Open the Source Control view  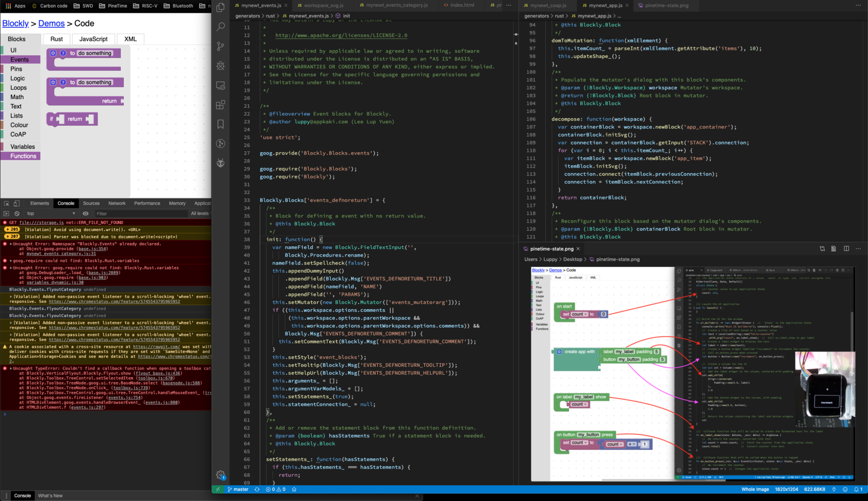click(x=221, y=46)
